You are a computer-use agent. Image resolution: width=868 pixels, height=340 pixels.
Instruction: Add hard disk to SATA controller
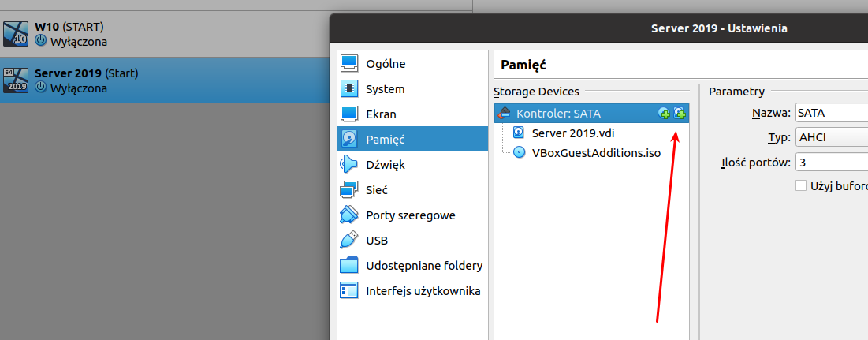(680, 114)
